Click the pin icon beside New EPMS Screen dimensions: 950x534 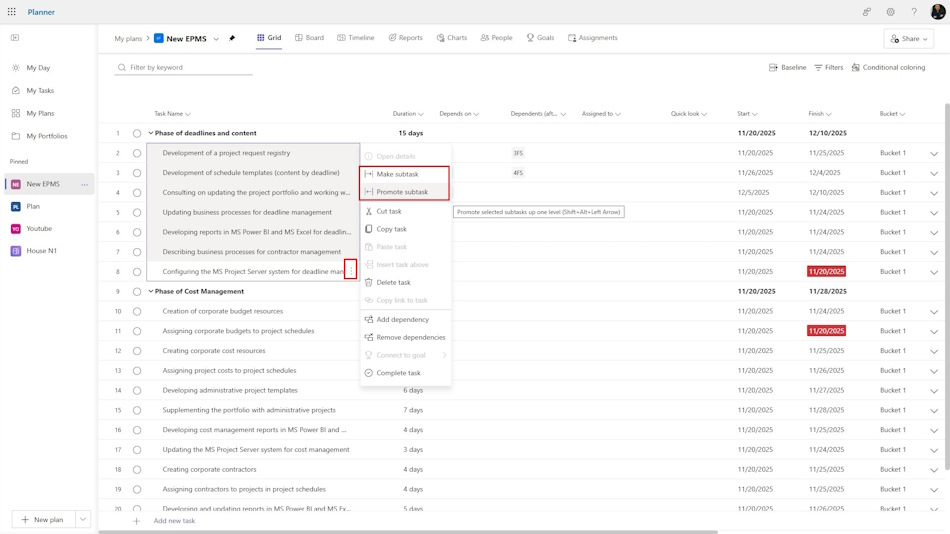(232, 38)
